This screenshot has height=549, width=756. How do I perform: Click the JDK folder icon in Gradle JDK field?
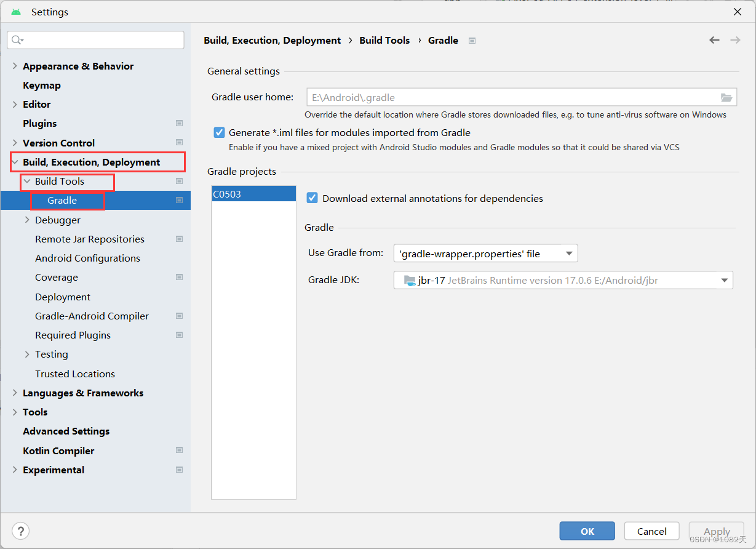[410, 280]
